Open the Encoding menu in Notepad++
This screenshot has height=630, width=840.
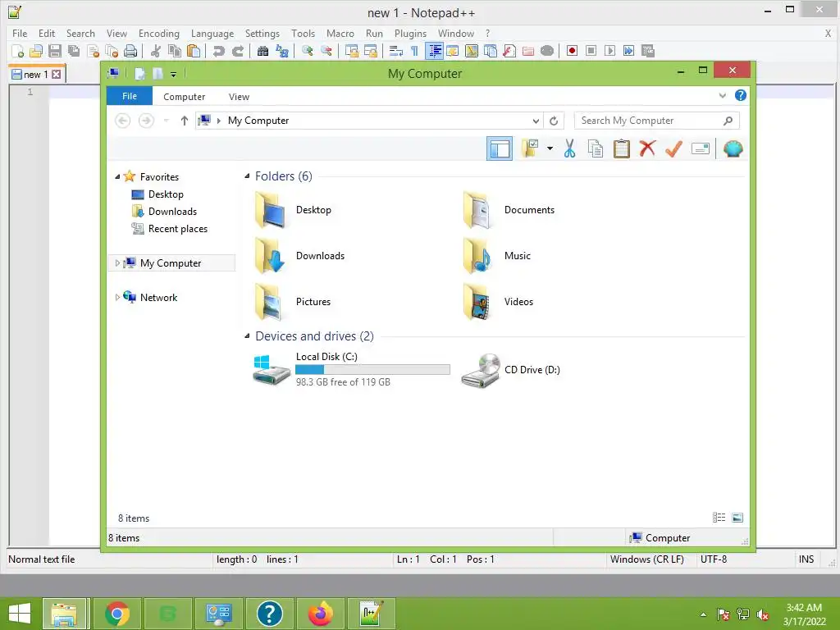point(158,33)
